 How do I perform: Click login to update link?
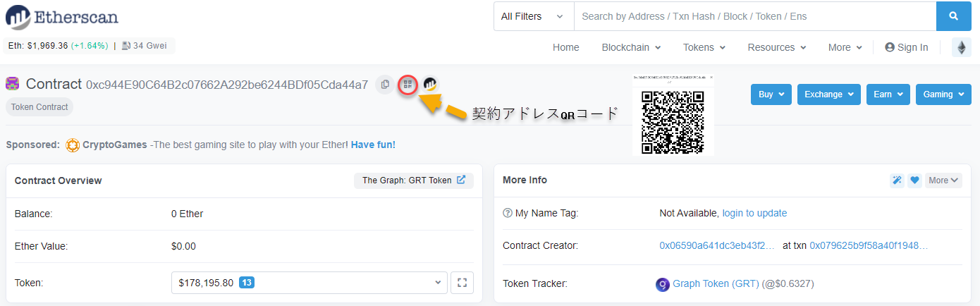754,213
